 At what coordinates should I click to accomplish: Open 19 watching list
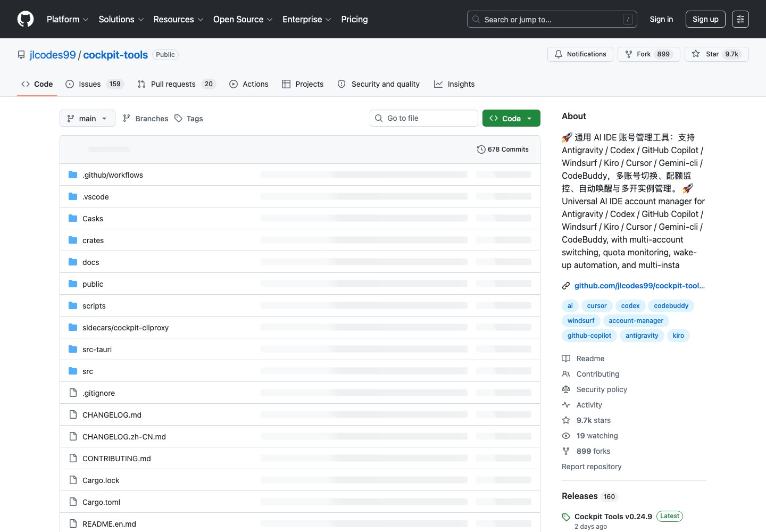[x=590, y=436]
